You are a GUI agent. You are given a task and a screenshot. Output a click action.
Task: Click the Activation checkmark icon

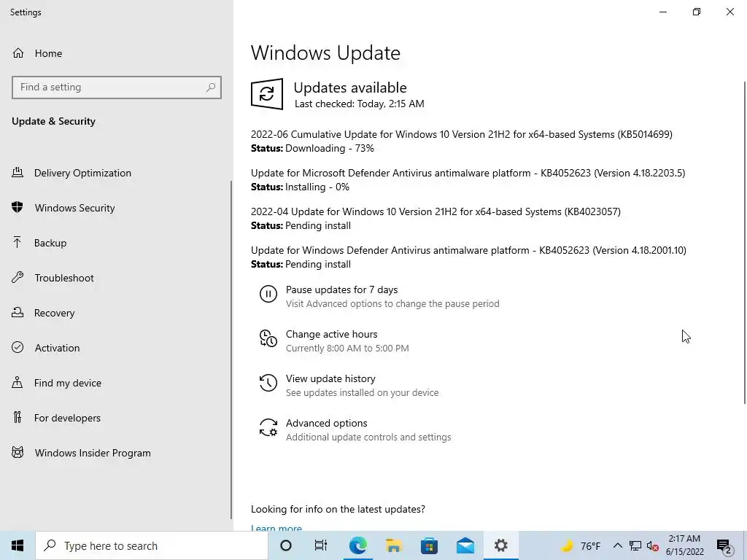pos(18,347)
